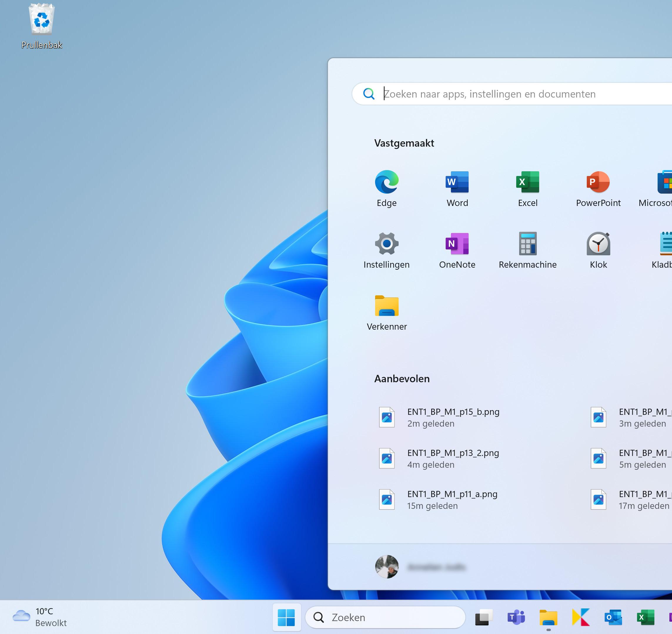
Task: Open the pinned Excel app
Action: coord(527,182)
